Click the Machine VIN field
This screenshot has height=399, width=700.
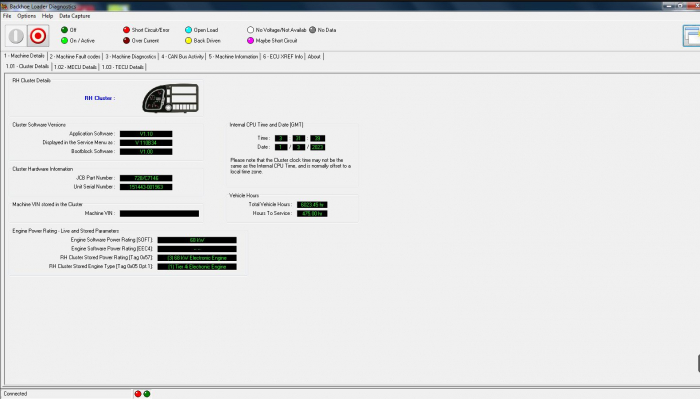pos(159,214)
